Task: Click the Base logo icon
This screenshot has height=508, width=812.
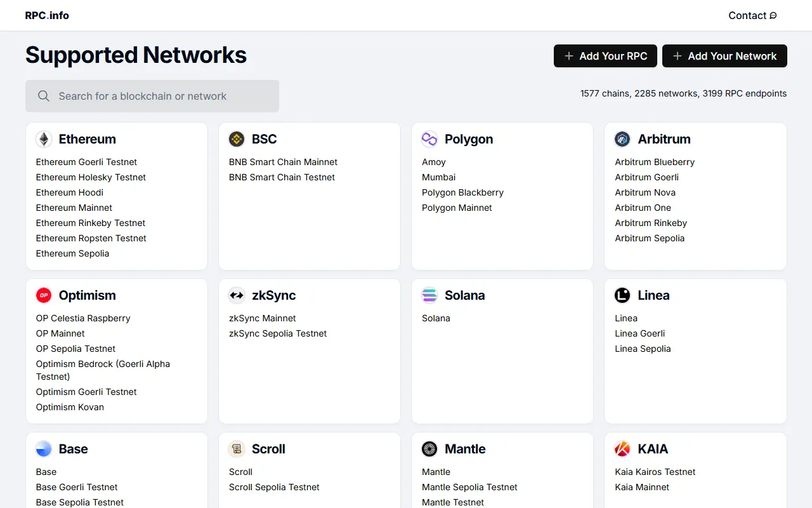Action: pos(44,449)
